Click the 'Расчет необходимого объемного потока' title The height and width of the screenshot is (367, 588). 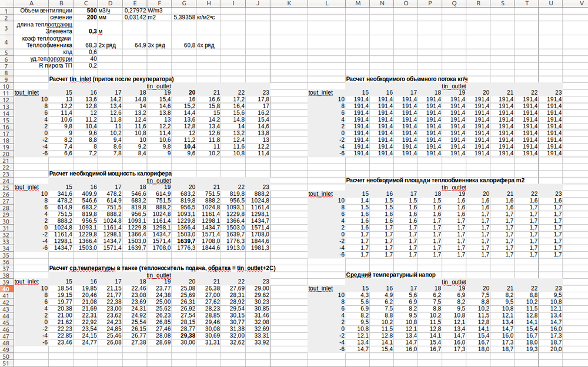point(407,79)
